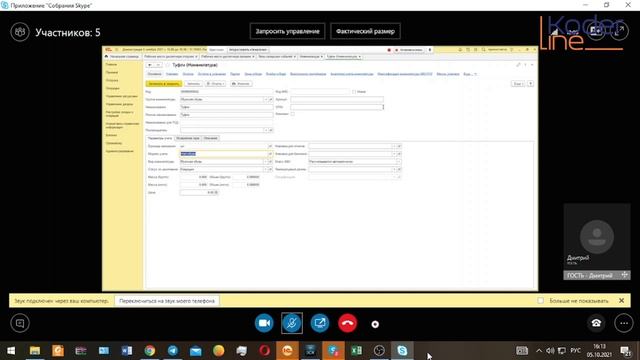Open the layout picker icon
Image resolution: width=640 pixels, height=360 pixels.
(x=596, y=31)
